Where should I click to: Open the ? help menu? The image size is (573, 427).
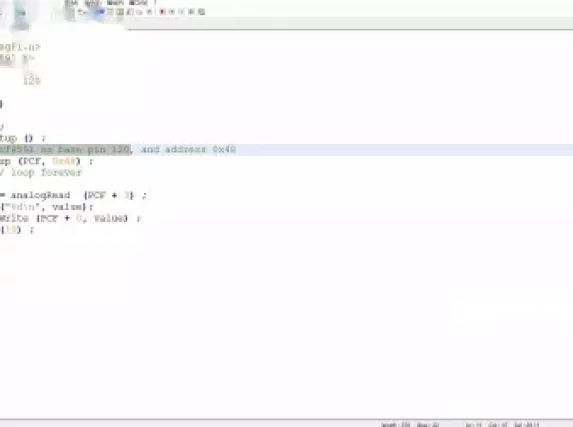155,2
